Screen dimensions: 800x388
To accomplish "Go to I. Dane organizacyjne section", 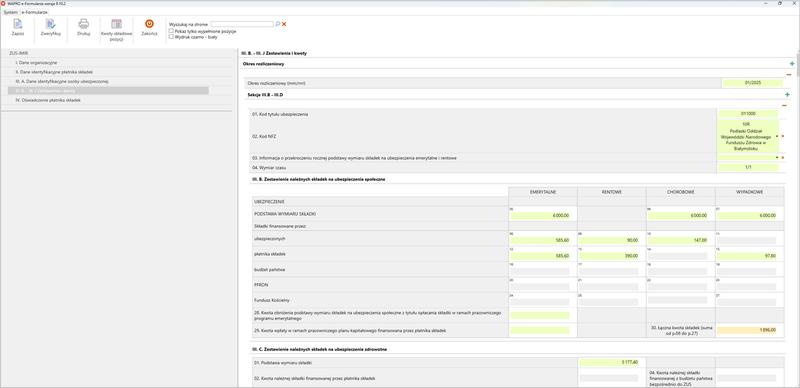I will click(37, 62).
